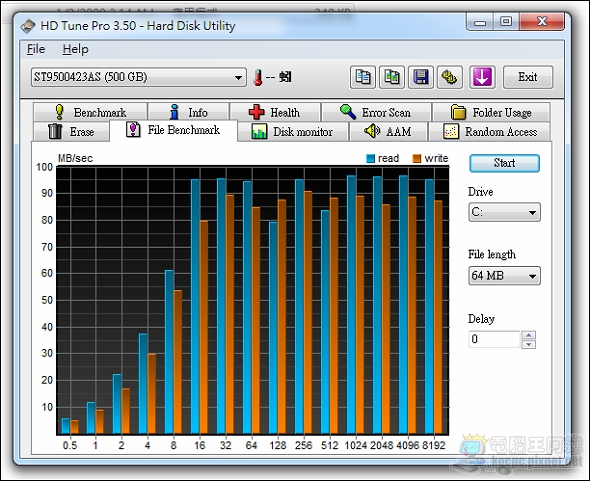This screenshot has width=590, height=481.
Task: Click the Delay input field
Action: click(x=494, y=339)
